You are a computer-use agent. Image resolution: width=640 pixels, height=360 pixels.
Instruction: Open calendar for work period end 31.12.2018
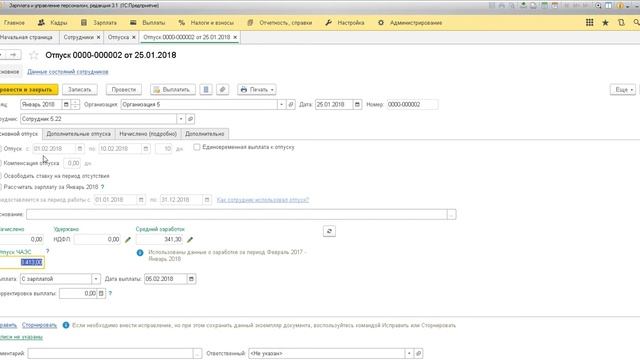coord(207,200)
